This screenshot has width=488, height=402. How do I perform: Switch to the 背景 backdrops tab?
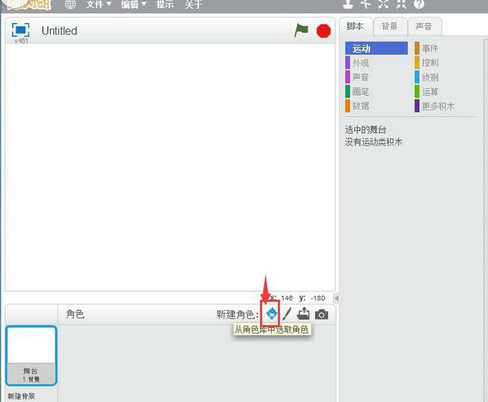(390, 26)
